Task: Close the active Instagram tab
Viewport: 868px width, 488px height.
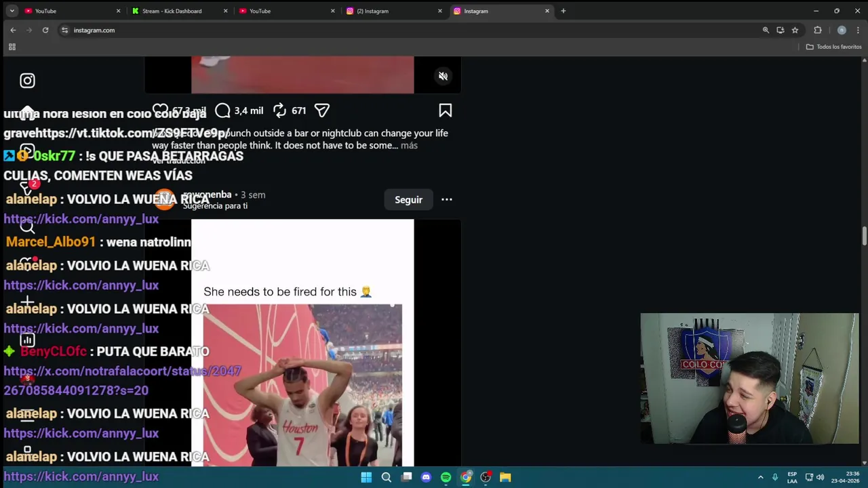Action: click(547, 11)
